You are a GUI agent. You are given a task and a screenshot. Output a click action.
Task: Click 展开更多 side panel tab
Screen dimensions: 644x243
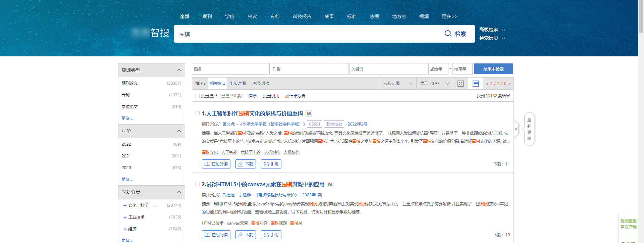(529, 129)
